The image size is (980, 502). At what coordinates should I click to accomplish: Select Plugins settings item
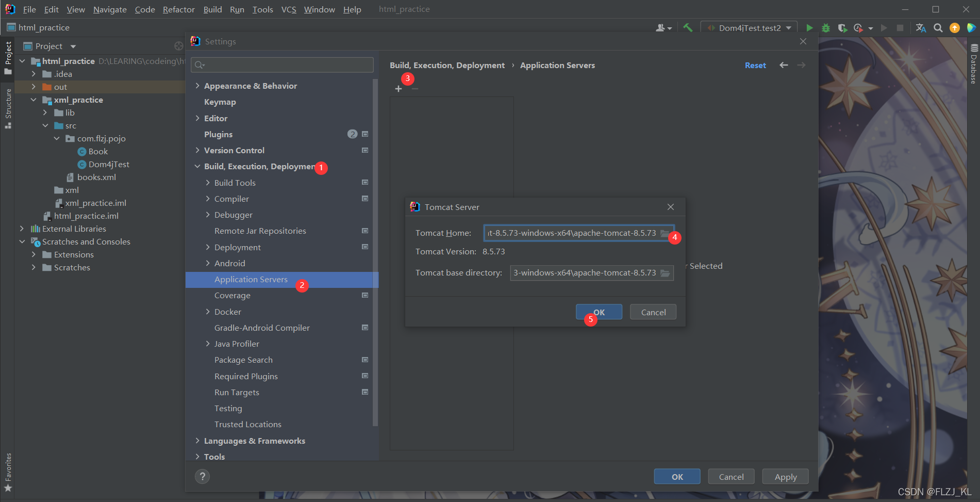[218, 134]
